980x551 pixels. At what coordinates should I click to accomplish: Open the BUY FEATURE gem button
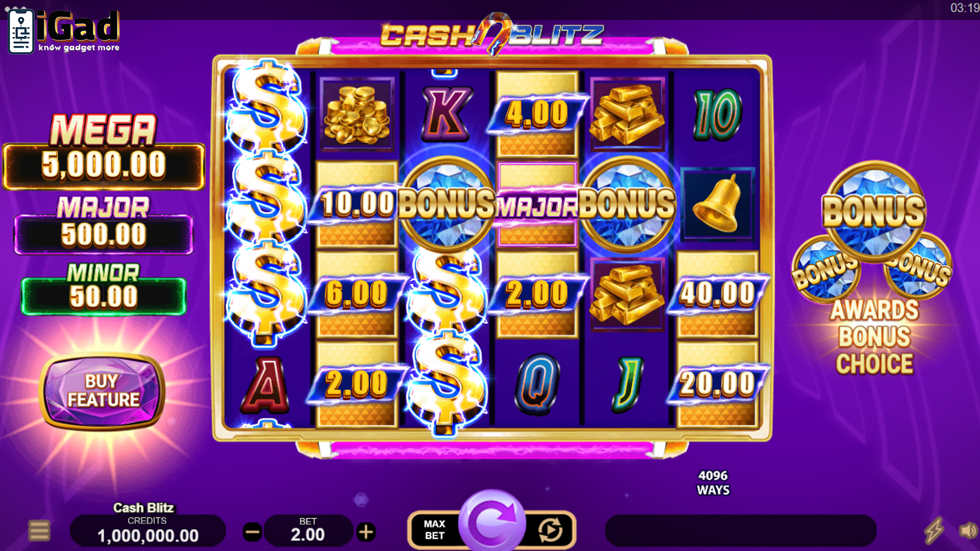click(103, 391)
